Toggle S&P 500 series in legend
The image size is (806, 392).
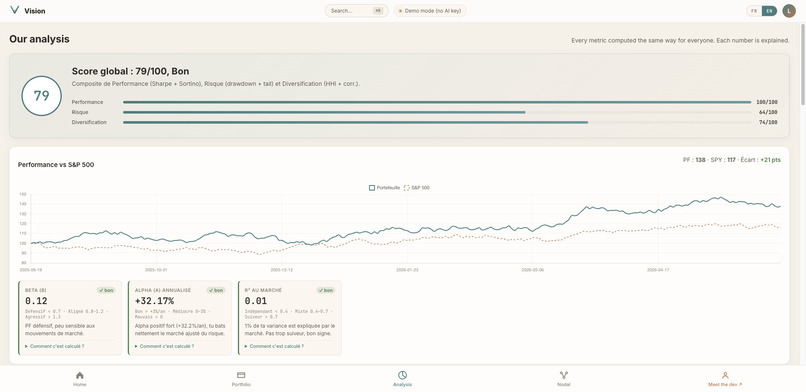[x=417, y=188]
